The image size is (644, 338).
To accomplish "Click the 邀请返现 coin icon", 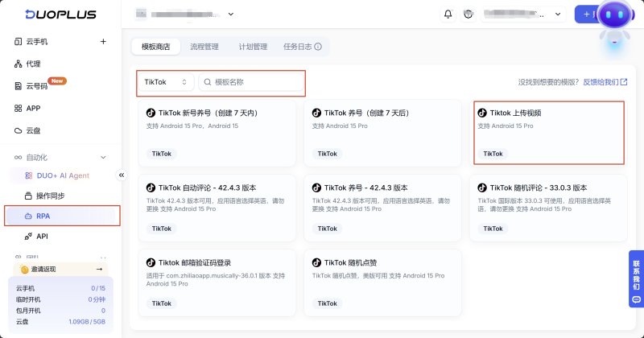I will (x=25, y=270).
